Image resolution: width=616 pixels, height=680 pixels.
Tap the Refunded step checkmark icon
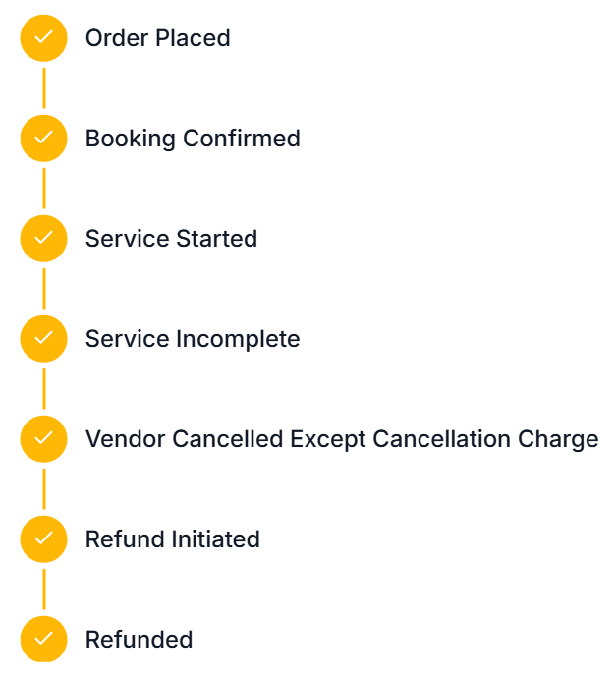pyautogui.click(x=43, y=640)
